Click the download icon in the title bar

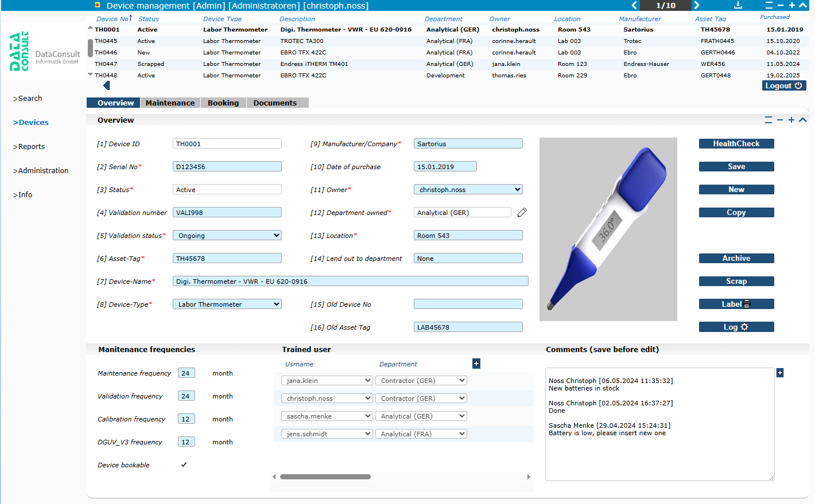tap(738, 5)
